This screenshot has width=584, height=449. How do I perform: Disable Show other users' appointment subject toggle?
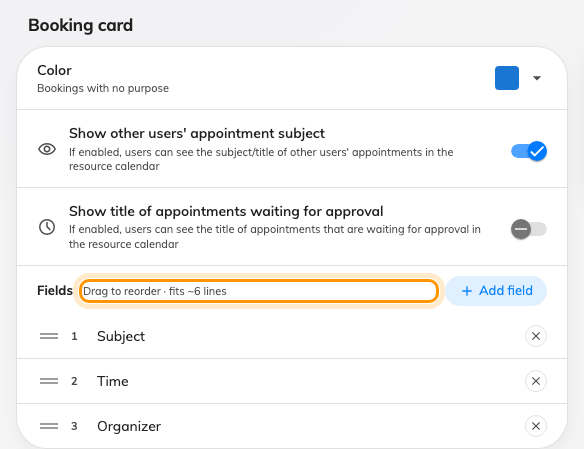529,151
